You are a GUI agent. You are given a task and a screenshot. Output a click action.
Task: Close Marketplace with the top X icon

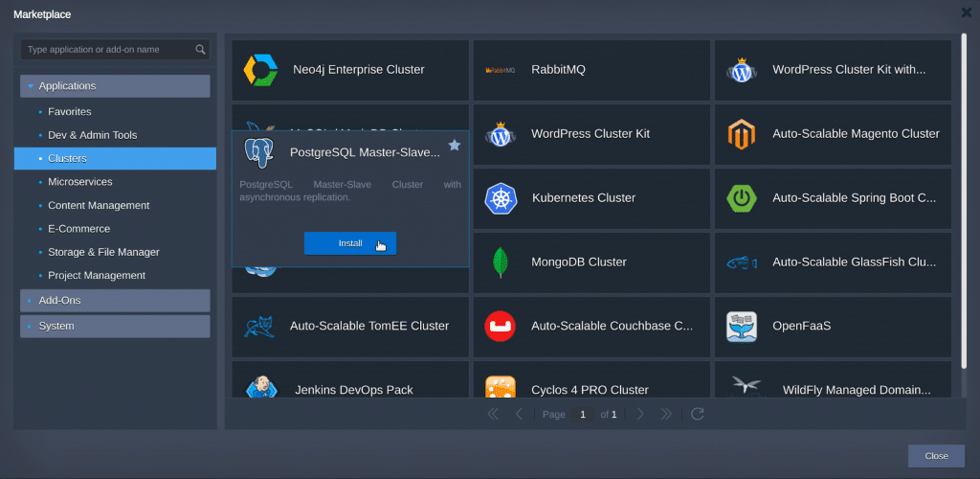tap(967, 12)
